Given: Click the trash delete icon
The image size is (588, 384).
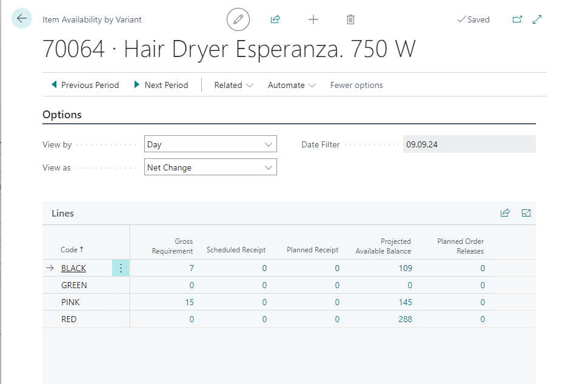Looking at the screenshot, I should pos(350,19).
